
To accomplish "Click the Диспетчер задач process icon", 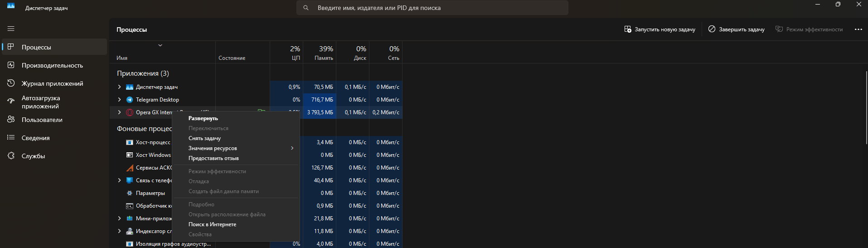I will (x=130, y=87).
